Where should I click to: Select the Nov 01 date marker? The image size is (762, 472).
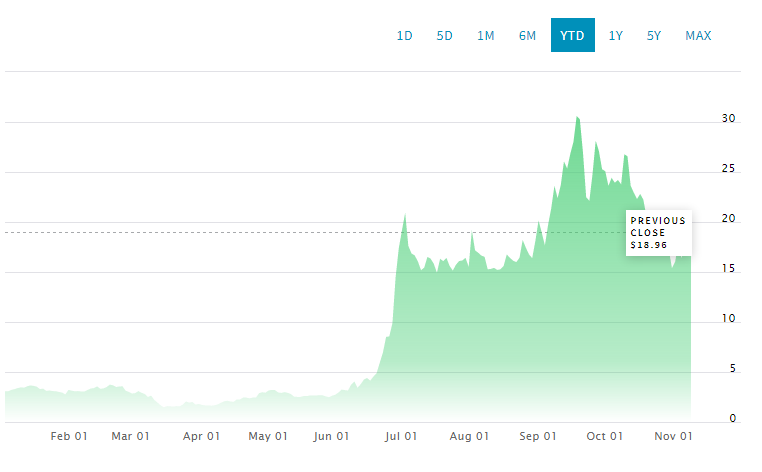[674, 436]
